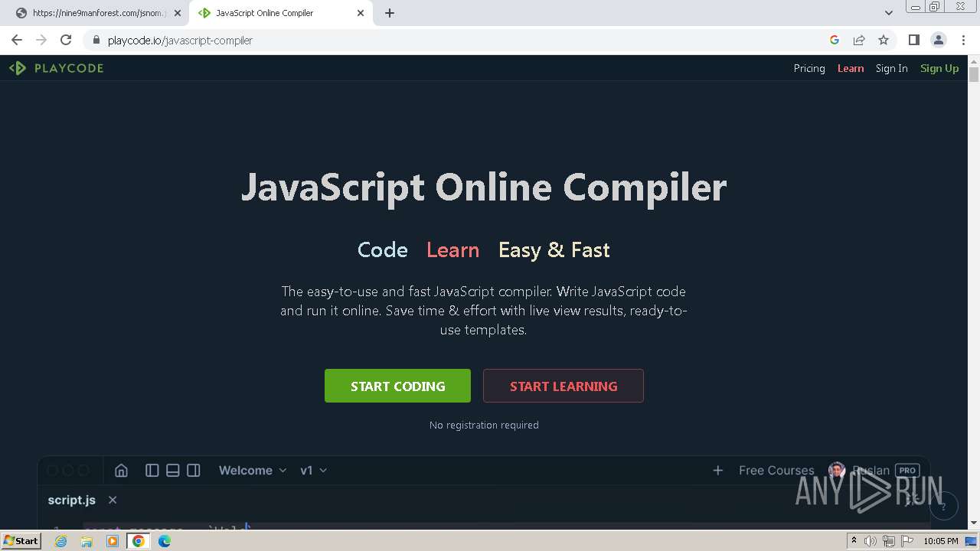Open the v1 version dropdown

pos(314,471)
